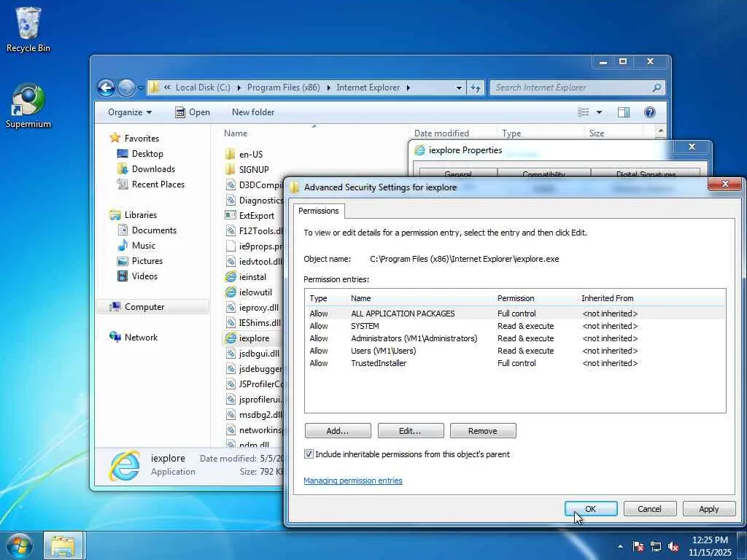
Task: Open Explorer help question mark icon
Action: (x=650, y=112)
